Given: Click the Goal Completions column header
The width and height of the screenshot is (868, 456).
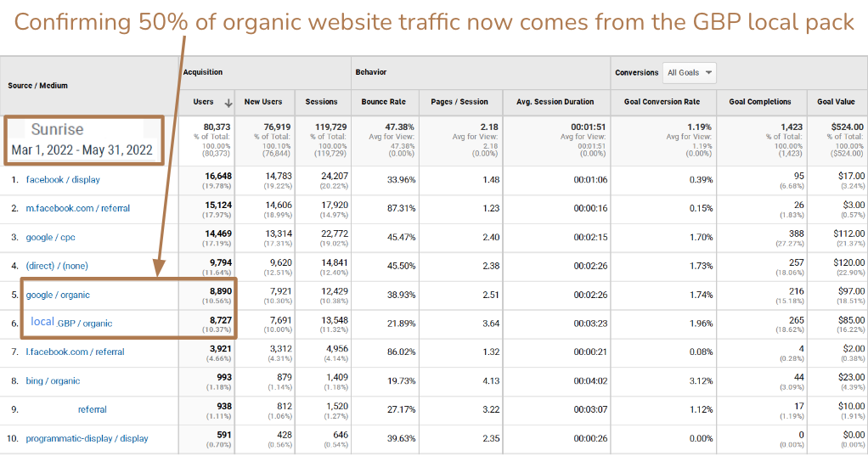Looking at the screenshot, I should (759, 102).
